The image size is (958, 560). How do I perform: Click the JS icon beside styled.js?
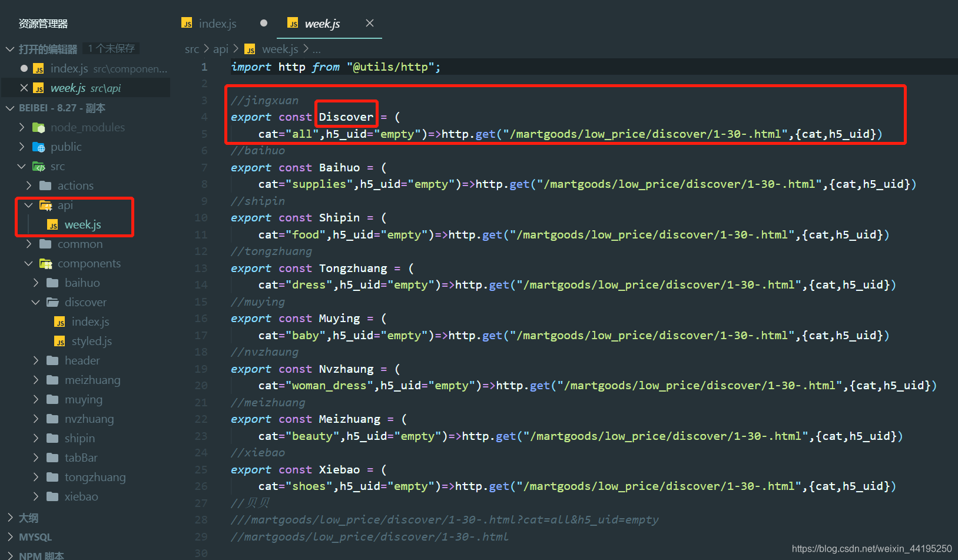[x=59, y=342]
